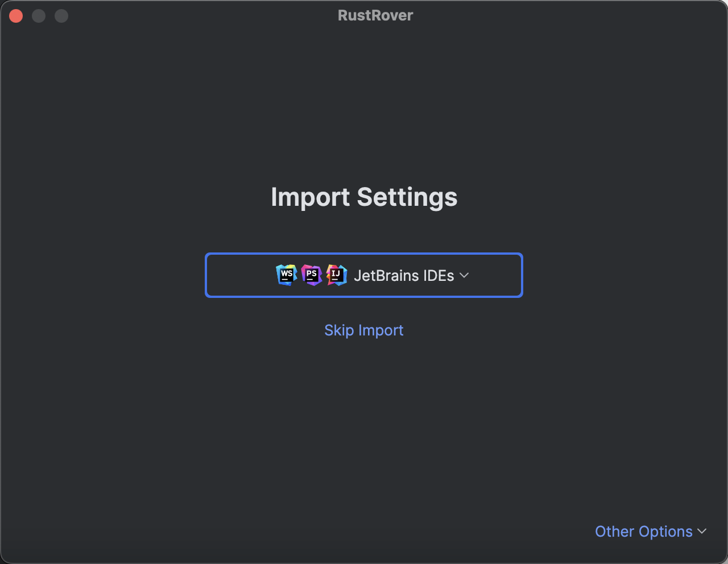
Task: Select the highlighted import source box
Action: click(x=363, y=275)
